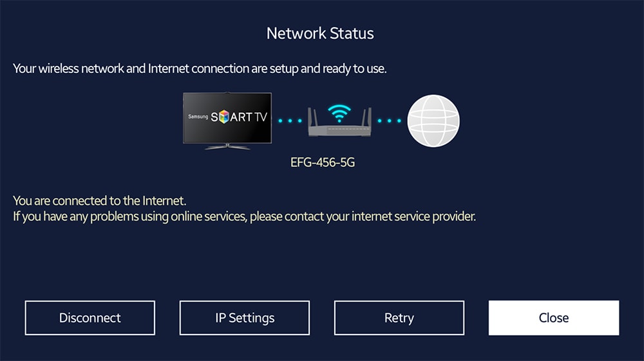
Task: Click the EFG-456-5G network name
Action: point(323,162)
